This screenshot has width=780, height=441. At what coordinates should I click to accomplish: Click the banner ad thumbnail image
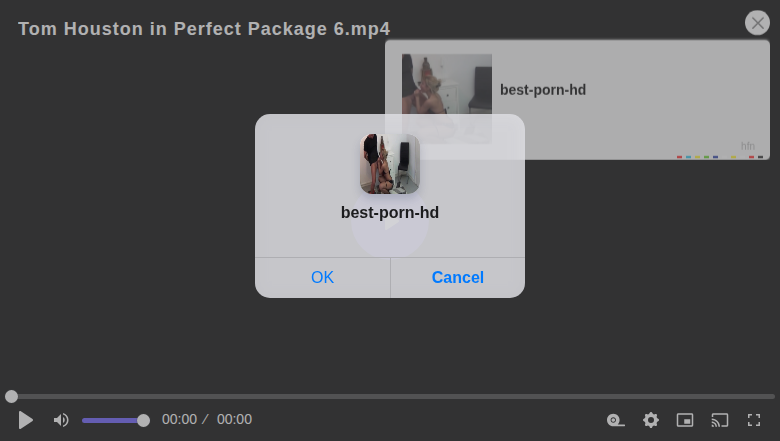coord(447,99)
